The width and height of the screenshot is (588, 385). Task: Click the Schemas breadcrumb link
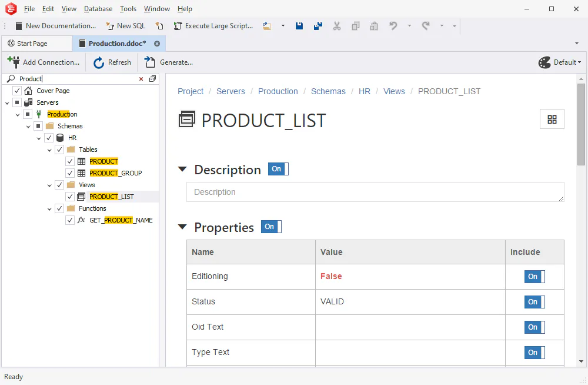click(328, 91)
